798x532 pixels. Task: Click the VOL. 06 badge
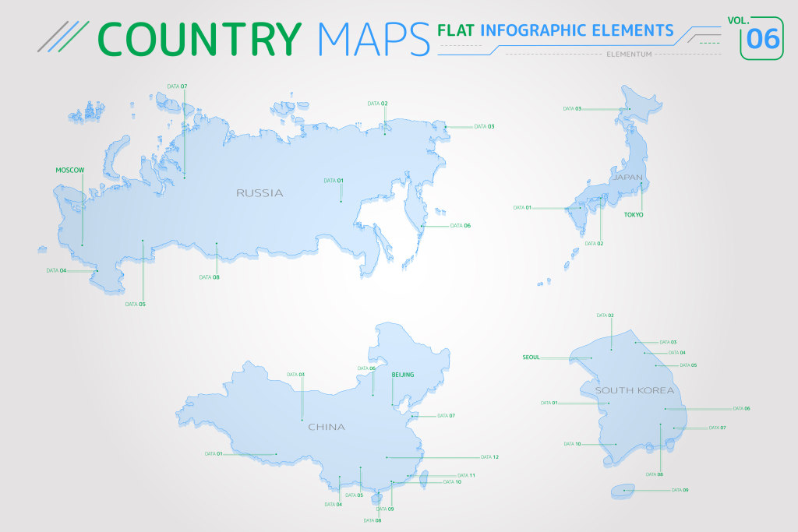pos(761,36)
